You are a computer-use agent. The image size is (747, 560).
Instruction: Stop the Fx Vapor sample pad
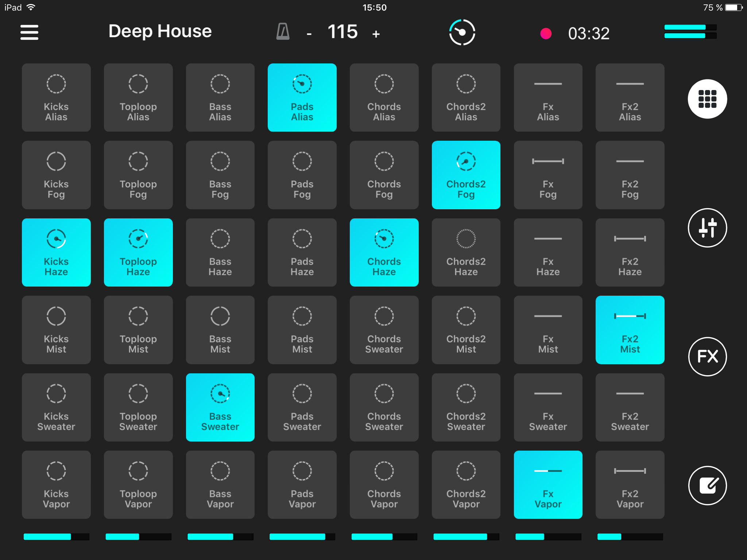click(548, 485)
